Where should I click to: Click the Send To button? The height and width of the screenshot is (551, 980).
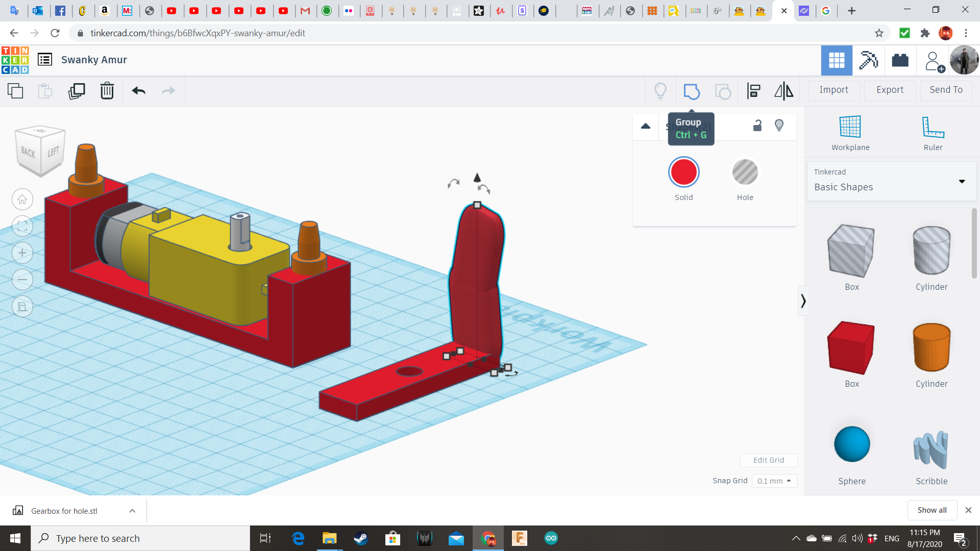point(946,90)
